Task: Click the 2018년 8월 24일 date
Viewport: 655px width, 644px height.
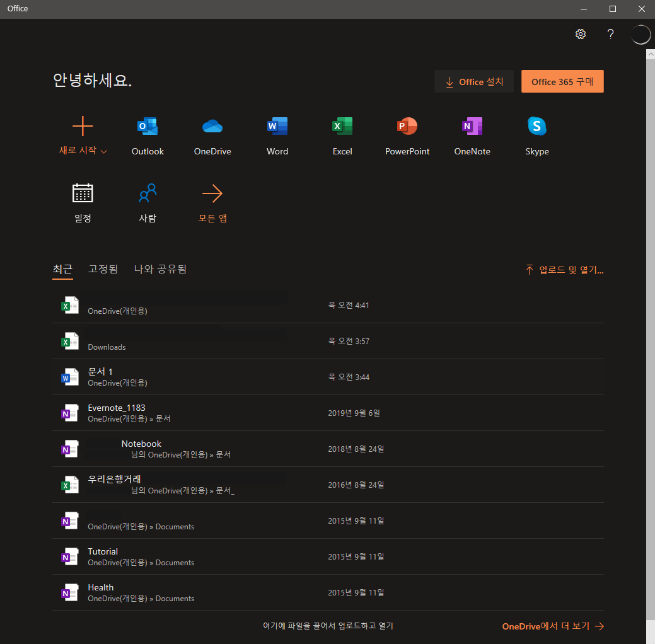Action: pos(356,449)
